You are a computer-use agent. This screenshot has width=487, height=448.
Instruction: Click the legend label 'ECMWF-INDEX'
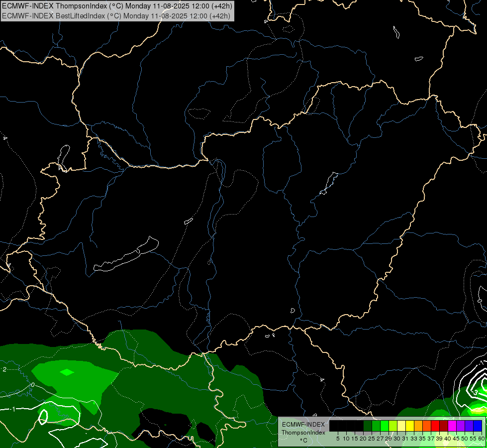coord(303,425)
